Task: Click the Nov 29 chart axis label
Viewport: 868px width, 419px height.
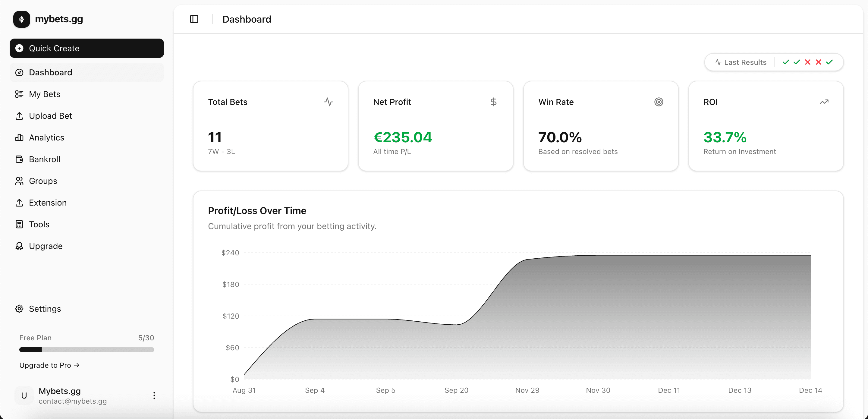Action: 527,390
